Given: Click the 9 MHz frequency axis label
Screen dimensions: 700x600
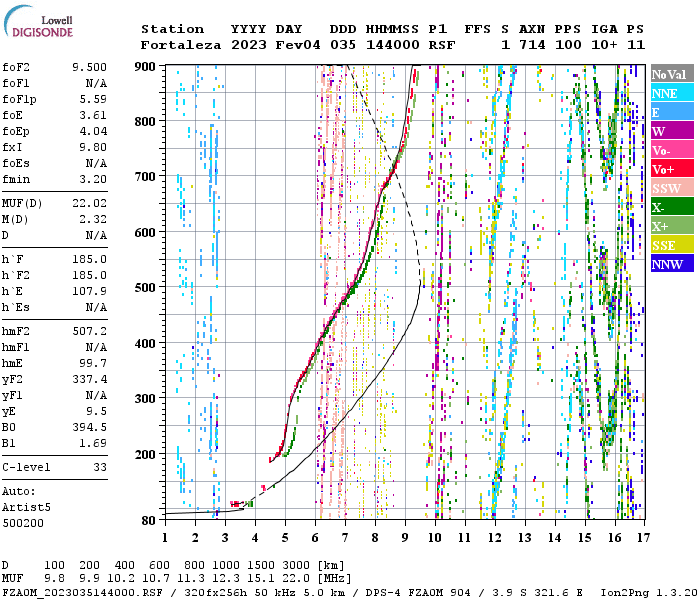Looking at the screenshot, I should 405,538.
